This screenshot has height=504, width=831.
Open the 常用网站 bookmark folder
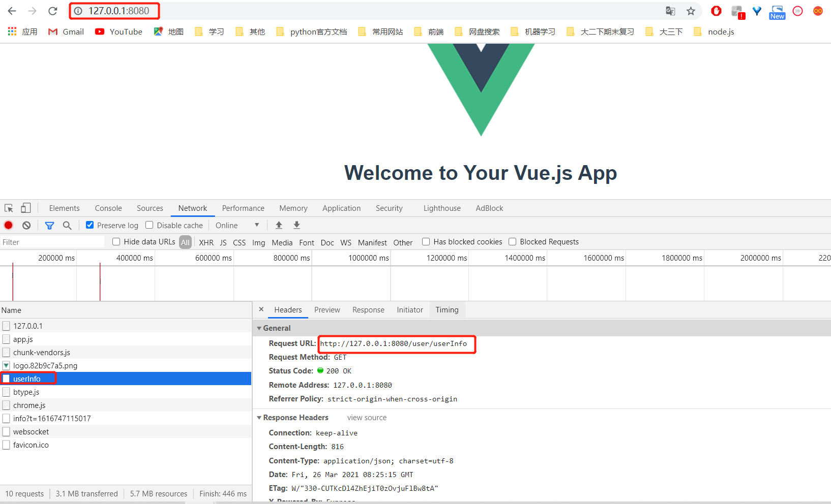(380, 31)
